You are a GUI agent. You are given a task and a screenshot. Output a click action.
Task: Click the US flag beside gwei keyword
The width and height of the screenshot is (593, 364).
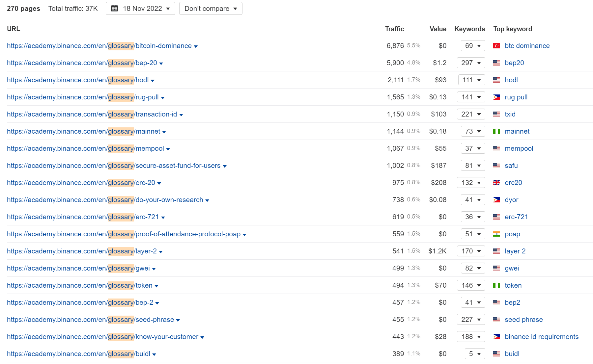pyautogui.click(x=496, y=268)
